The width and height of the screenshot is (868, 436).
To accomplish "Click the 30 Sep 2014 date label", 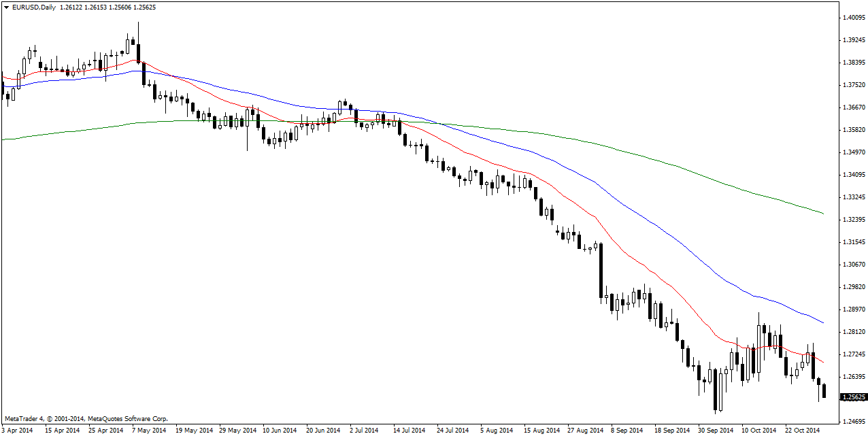I will point(715,431).
